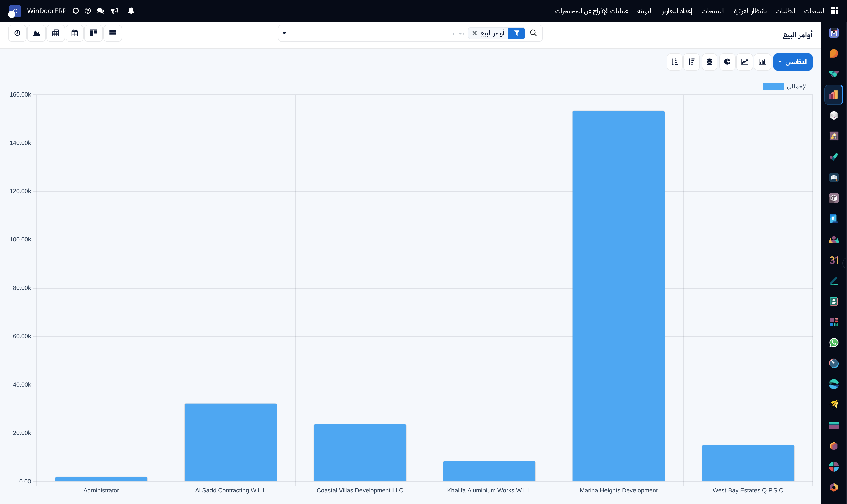Screen dimensions: 847x504
Task: Sort bars in ascending order
Action: [674, 62]
